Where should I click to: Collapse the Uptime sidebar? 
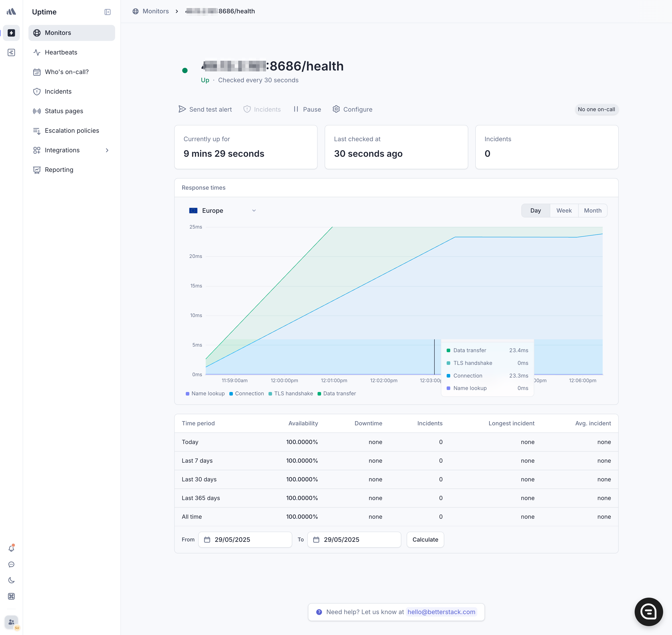pyautogui.click(x=107, y=12)
